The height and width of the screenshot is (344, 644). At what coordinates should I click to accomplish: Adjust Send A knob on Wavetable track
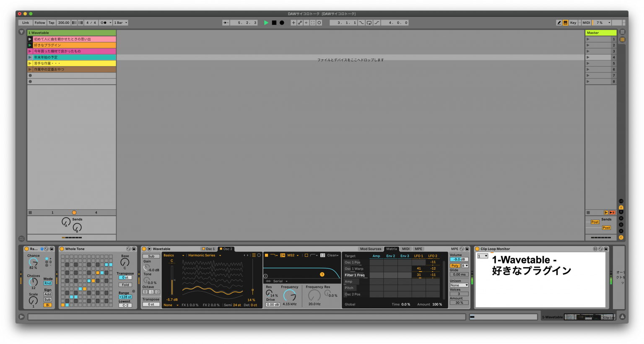(x=66, y=222)
